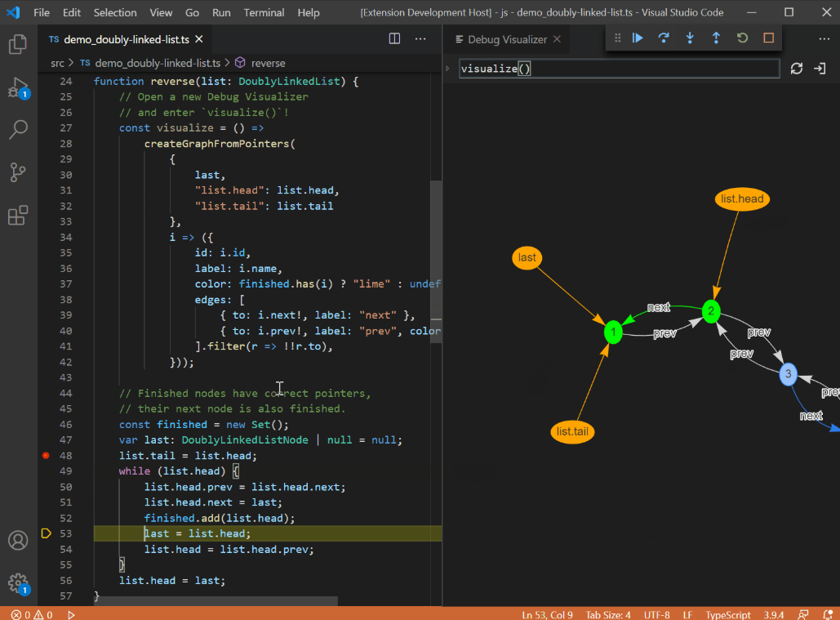This screenshot has width=840, height=620.
Task: Open the Search view icon
Action: [18, 129]
